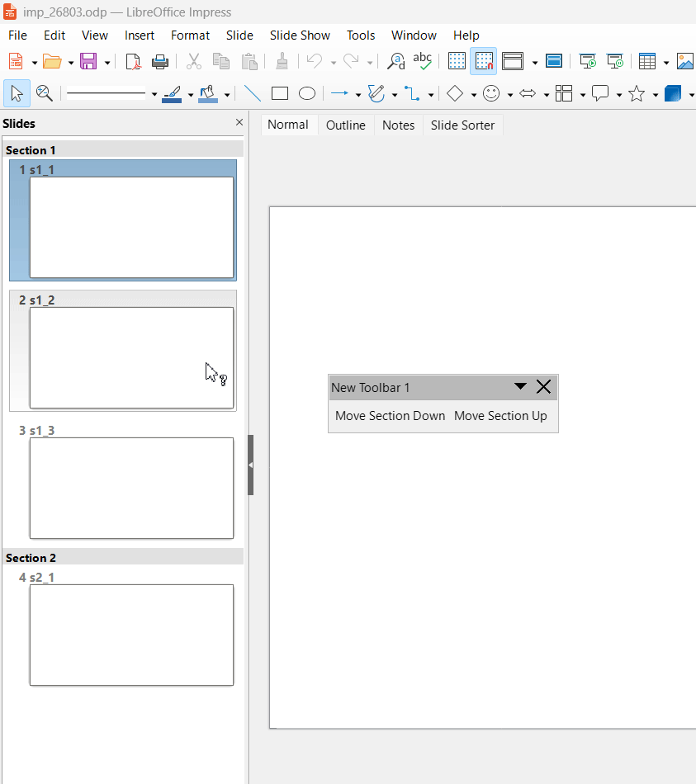
Task: Open the New Toolbar 1 options arrow
Action: [520, 386]
